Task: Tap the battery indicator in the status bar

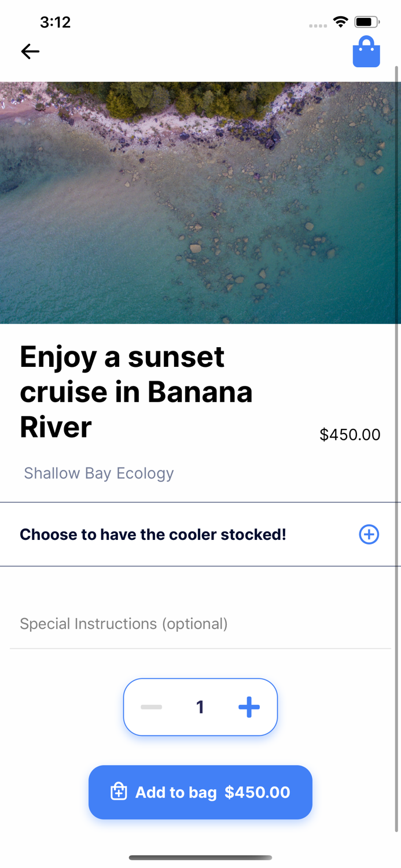Action: [367, 21]
